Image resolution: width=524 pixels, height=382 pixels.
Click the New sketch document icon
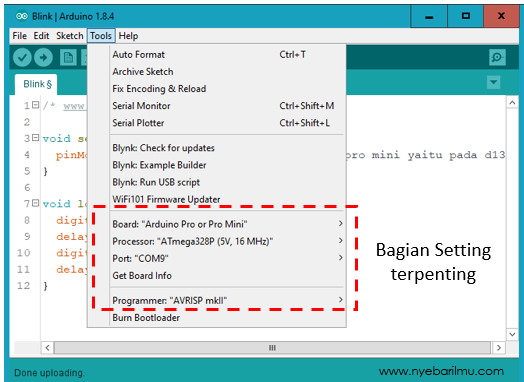point(68,57)
